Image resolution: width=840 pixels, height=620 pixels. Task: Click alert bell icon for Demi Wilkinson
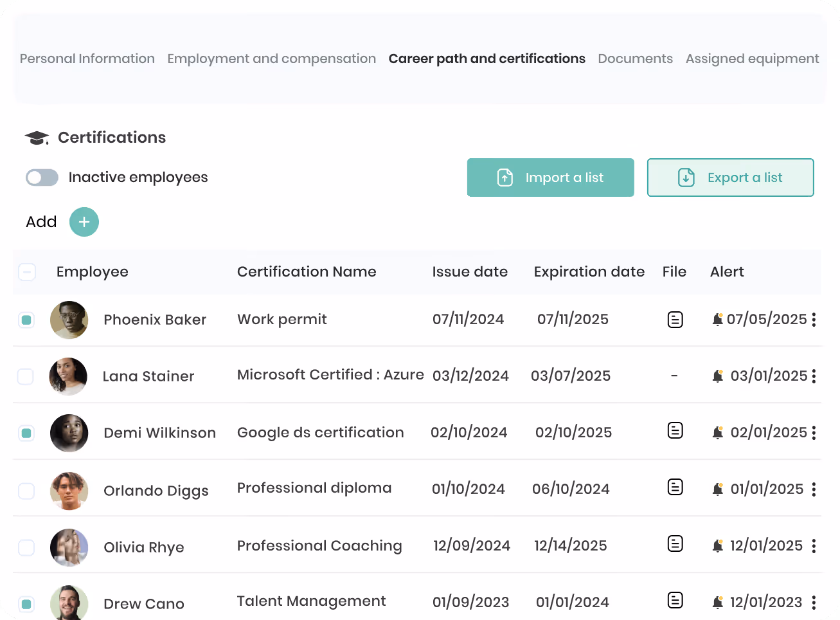[x=718, y=432]
